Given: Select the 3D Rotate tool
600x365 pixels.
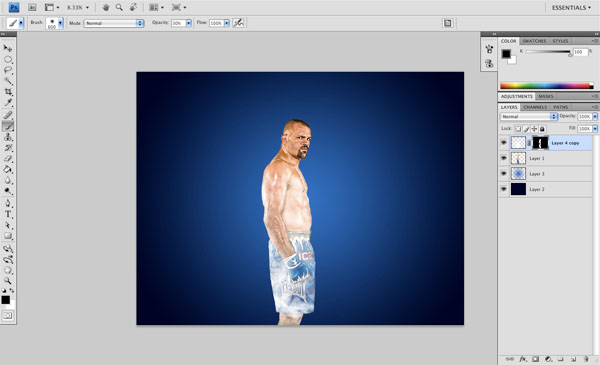Looking at the screenshot, I should pos(8,249).
